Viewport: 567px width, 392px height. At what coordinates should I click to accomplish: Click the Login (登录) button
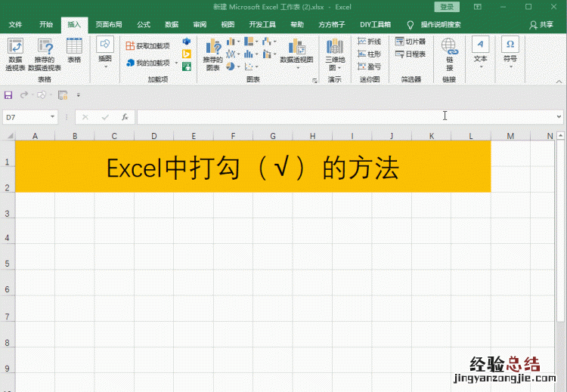[x=447, y=7]
